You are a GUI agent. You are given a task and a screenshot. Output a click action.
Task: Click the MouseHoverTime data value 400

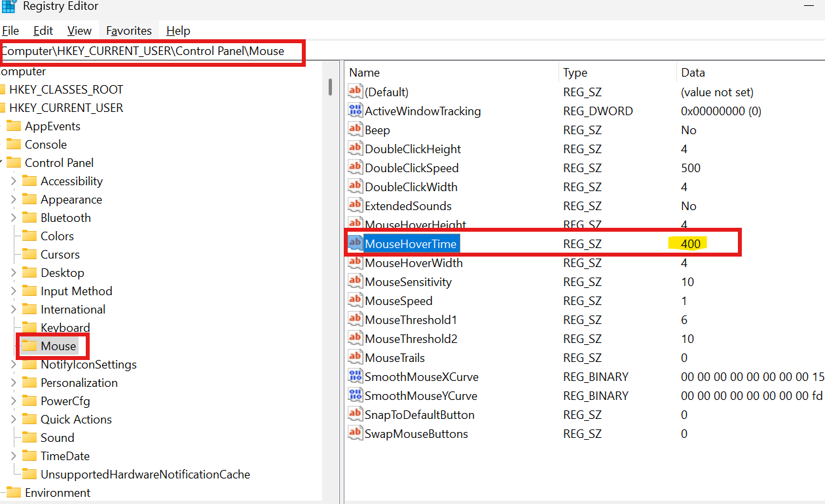pyautogui.click(x=691, y=244)
